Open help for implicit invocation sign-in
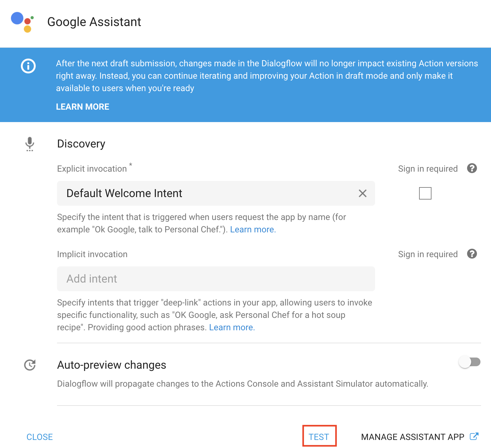Viewport: 491px width, 448px height. coord(472,254)
